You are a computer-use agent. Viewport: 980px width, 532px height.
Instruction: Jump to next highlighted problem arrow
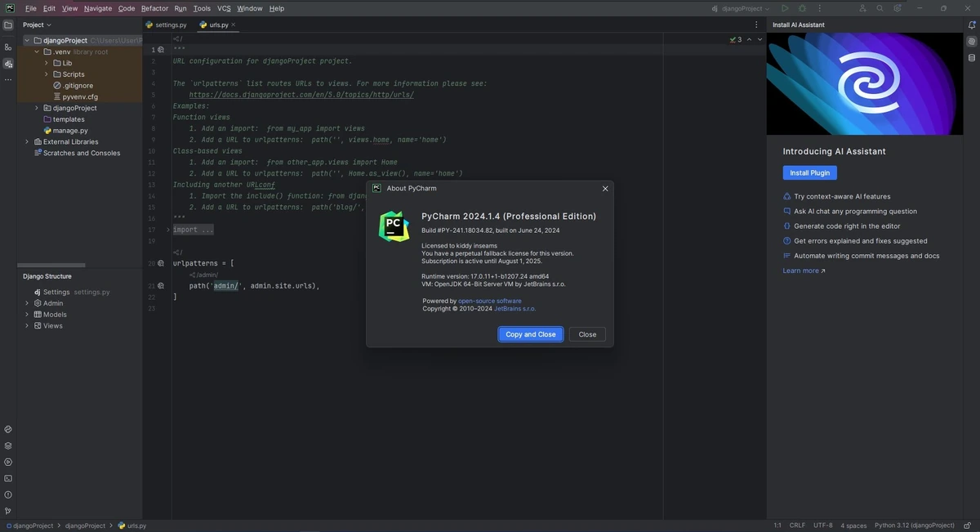(760, 39)
